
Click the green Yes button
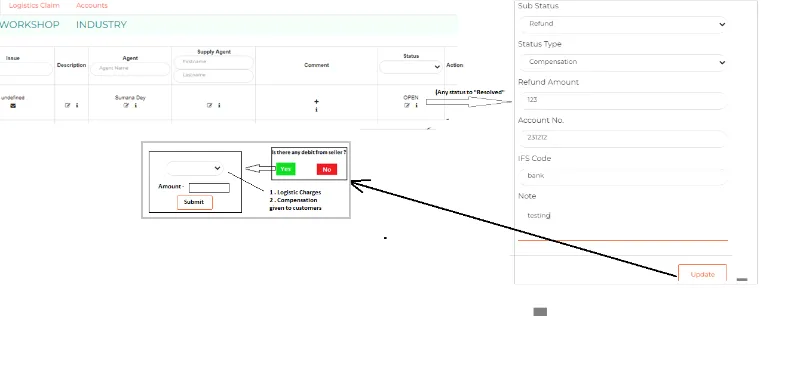(x=286, y=169)
